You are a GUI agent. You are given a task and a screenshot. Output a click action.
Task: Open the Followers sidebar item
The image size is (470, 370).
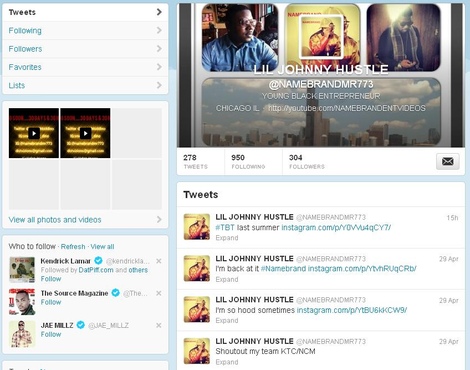coord(85,49)
